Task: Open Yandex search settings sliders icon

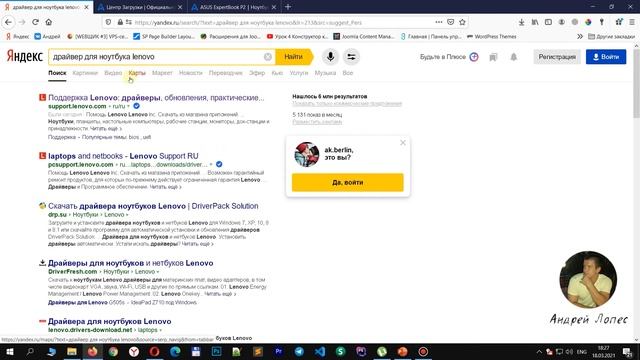Action: point(351,57)
